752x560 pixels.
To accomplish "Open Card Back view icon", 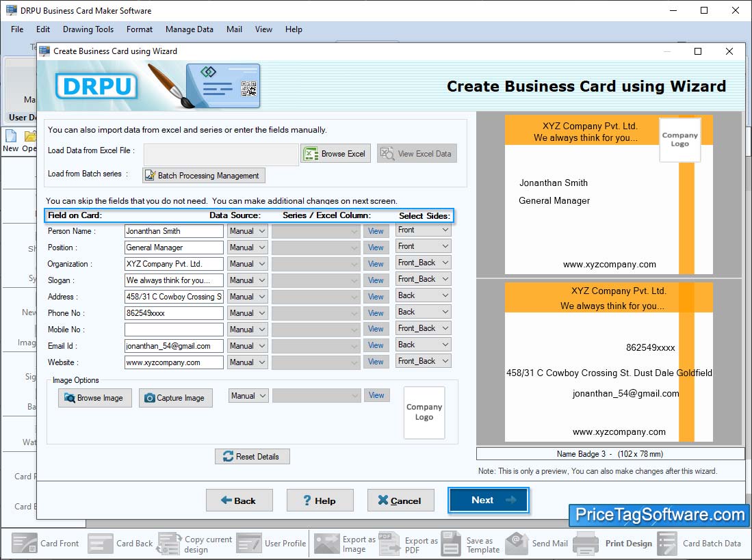I will point(101,543).
